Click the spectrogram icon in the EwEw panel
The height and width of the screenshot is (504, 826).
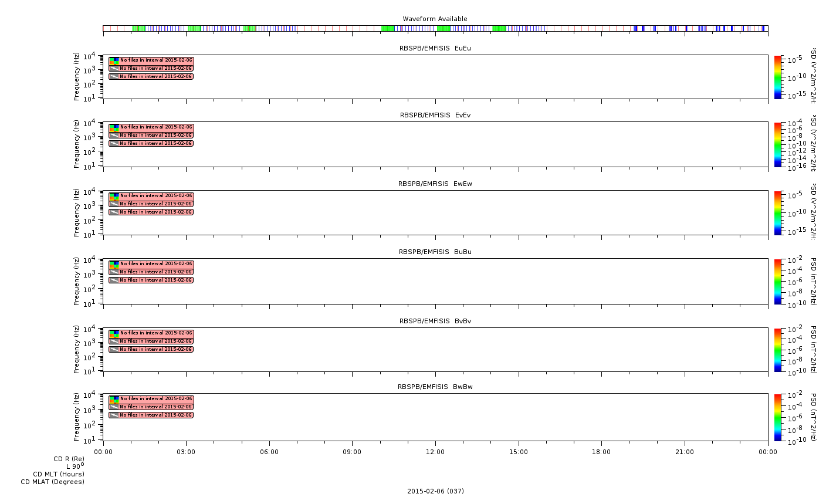[x=114, y=196]
